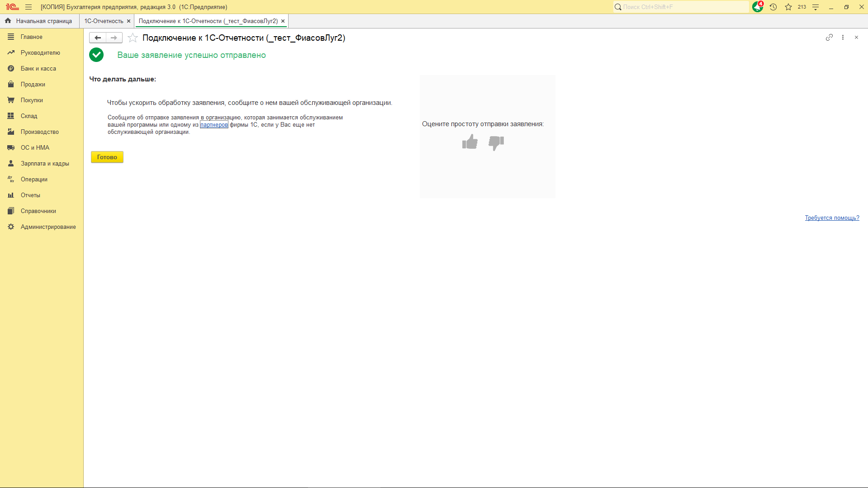Copy the link via chain icon

(829, 38)
